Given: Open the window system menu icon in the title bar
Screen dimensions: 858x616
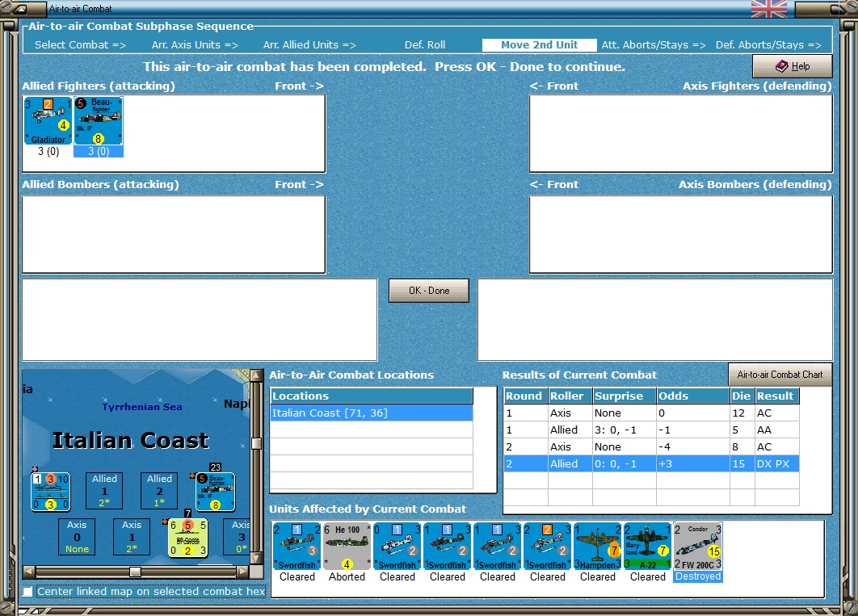Looking at the screenshot, I should (x=19, y=9).
